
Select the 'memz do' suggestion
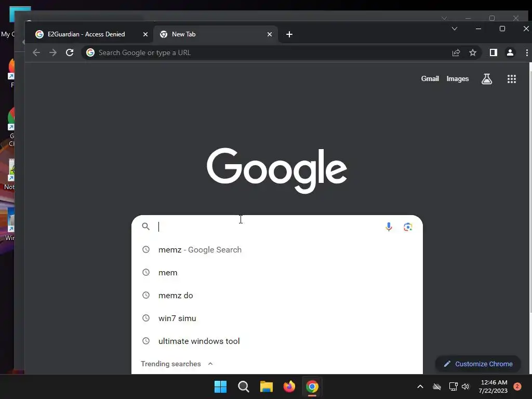pyautogui.click(x=277, y=296)
